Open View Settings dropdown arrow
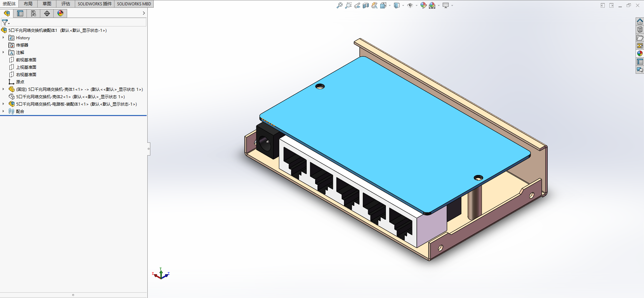The height and width of the screenshot is (298, 644). [x=452, y=5]
